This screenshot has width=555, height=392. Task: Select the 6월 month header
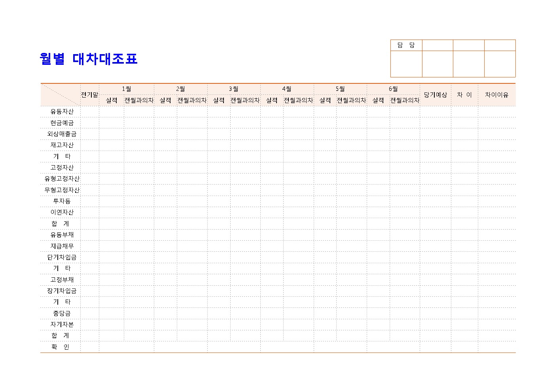click(393, 89)
